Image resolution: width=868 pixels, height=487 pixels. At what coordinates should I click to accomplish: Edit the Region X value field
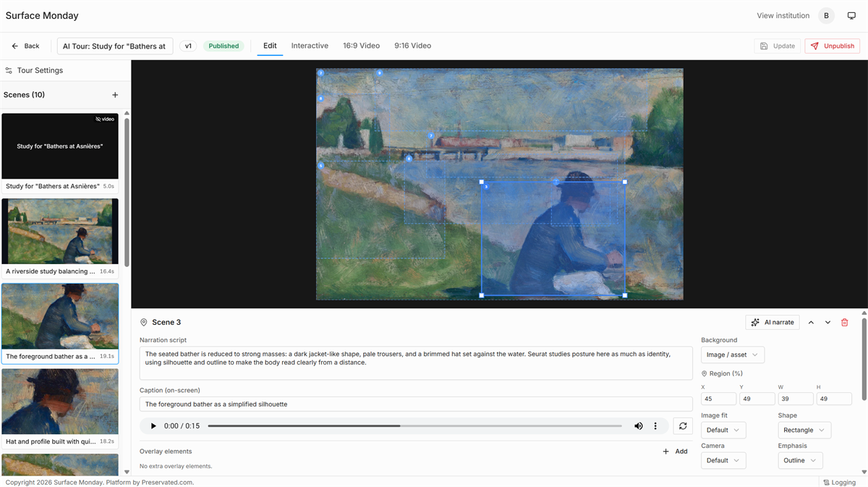pos(718,399)
